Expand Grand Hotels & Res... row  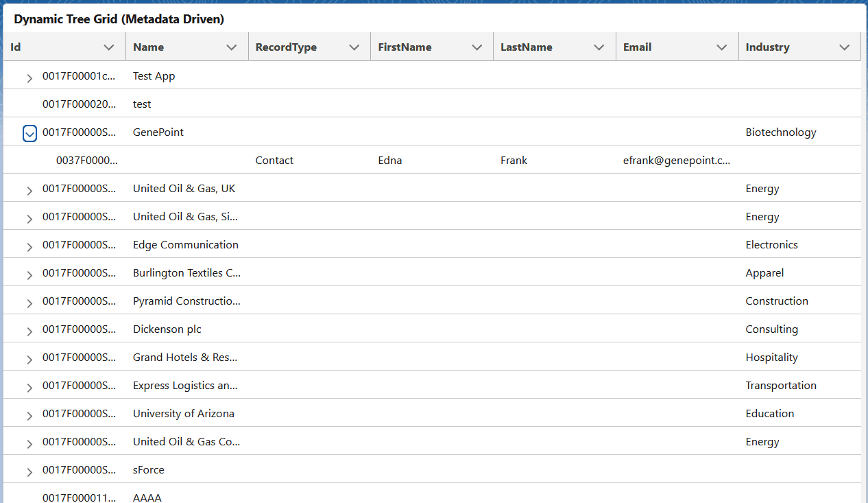click(29, 360)
